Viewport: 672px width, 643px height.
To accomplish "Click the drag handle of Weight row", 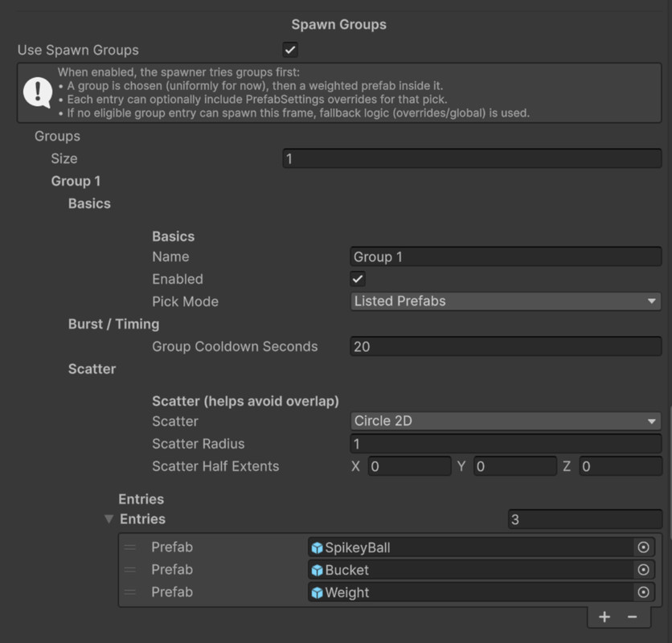I will pyautogui.click(x=130, y=592).
